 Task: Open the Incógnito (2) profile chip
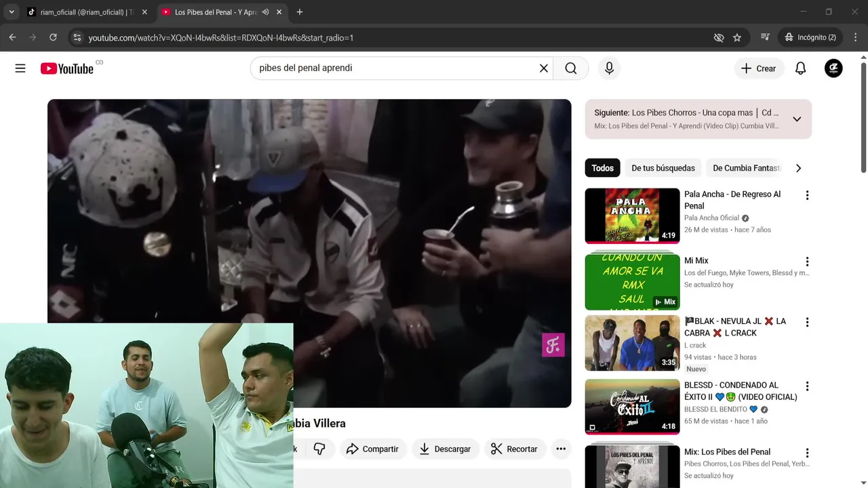coord(810,37)
